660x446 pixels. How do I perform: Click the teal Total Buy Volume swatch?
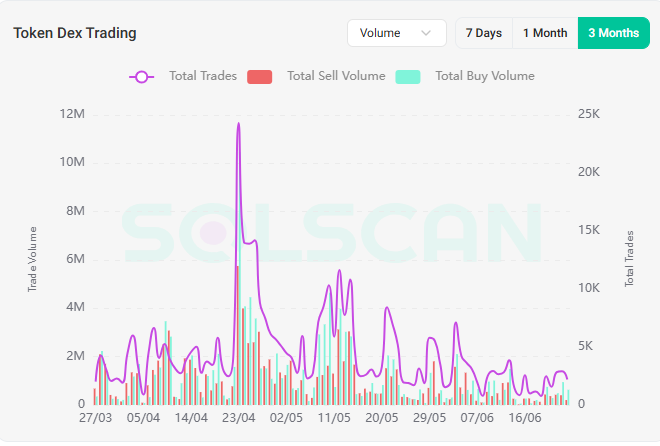pyautogui.click(x=408, y=76)
